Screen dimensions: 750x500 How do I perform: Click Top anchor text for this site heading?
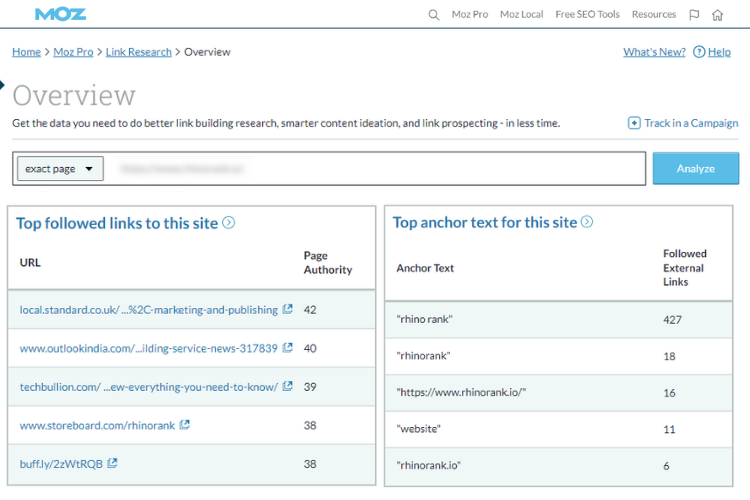pyautogui.click(x=485, y=222)
